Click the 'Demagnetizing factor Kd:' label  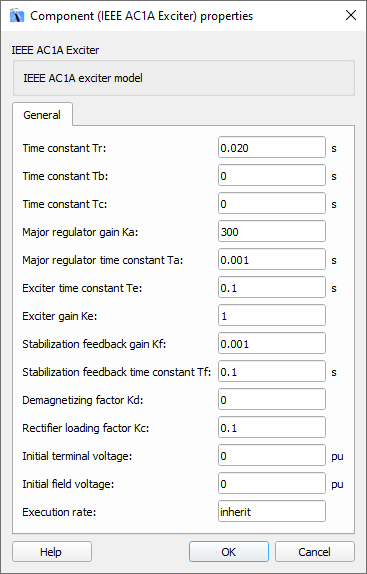(x=83, y=400)
